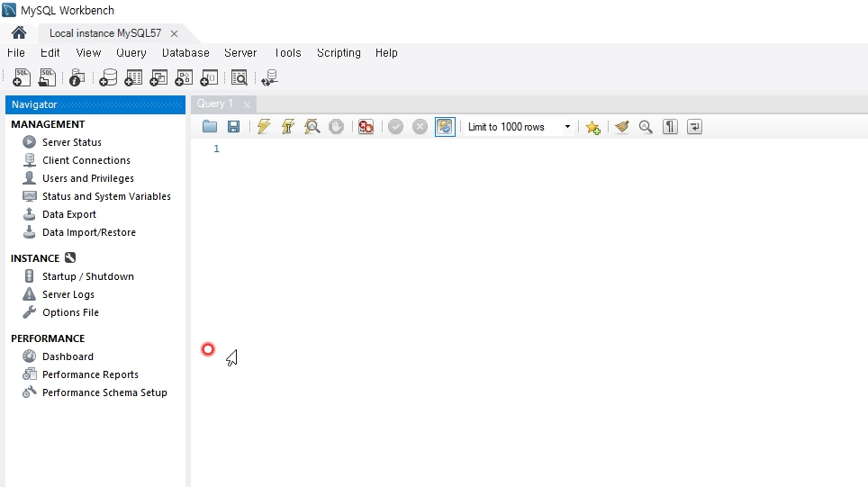This screenshot has width=868, height=487.
Task: Search table data icon in main toolbar
Action: 240,77
